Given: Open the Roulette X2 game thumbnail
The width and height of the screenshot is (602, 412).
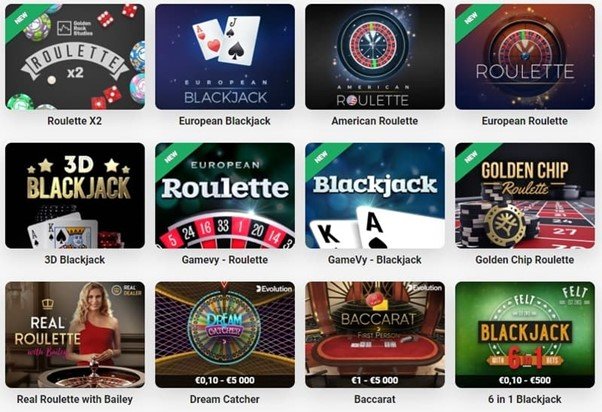Looking at the screenshot, I should 75,57.
